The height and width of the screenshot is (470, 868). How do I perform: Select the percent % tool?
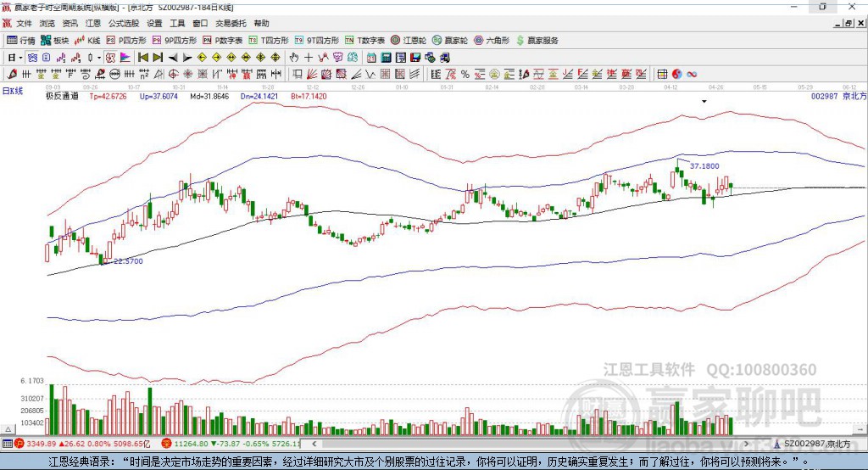pyautogui.click(x=465, y=75)
